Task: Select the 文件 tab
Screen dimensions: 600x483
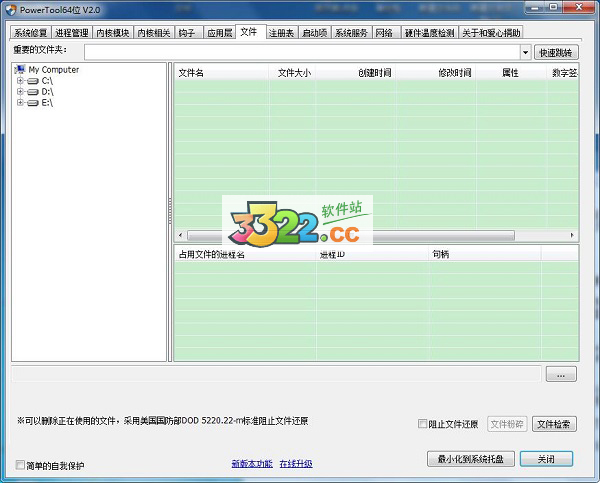Action: 250,32
